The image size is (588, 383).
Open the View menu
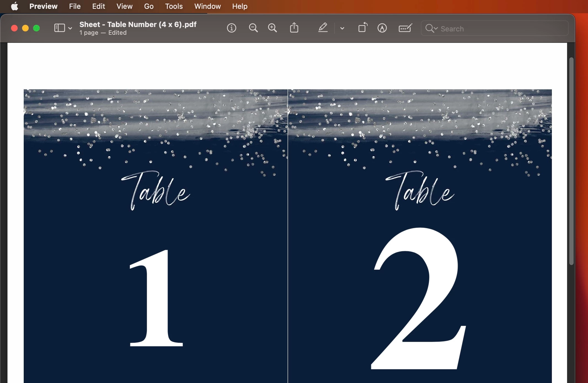124,6
